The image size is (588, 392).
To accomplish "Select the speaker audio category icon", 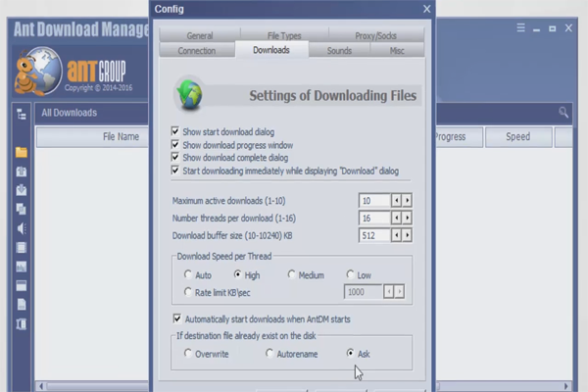I will 22,228.
